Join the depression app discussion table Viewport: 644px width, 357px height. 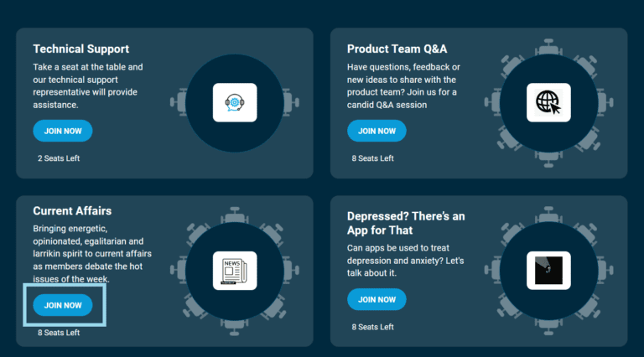click(377, 299)
